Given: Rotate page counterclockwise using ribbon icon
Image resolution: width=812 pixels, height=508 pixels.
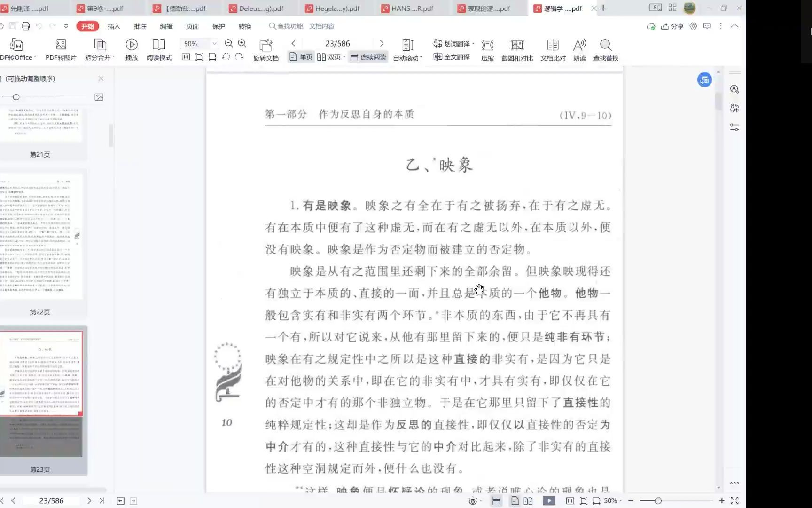Looking at the screenshot, I should 226,57.
